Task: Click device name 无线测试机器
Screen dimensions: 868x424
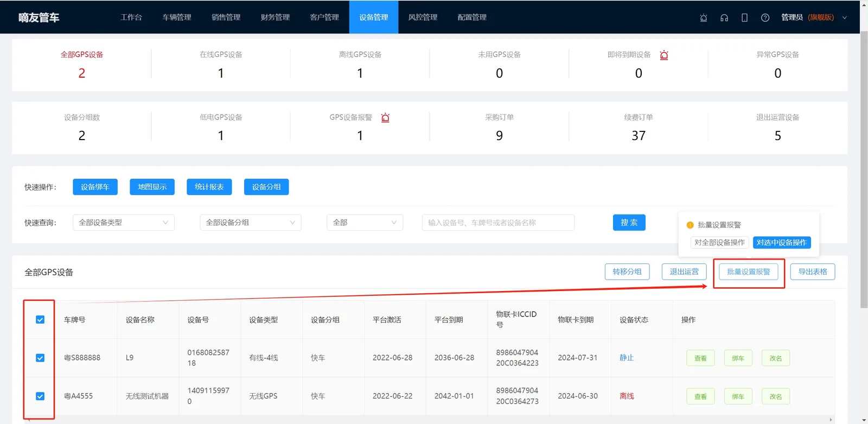Action: coord(147,396)
